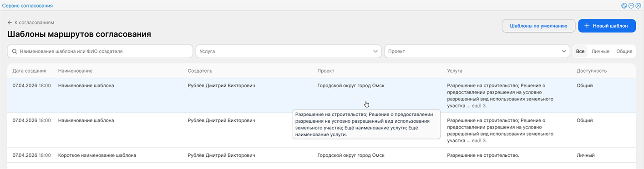644x169 pixels.
Task: Close the Сервис согласования window
Action: click(638, 6)
